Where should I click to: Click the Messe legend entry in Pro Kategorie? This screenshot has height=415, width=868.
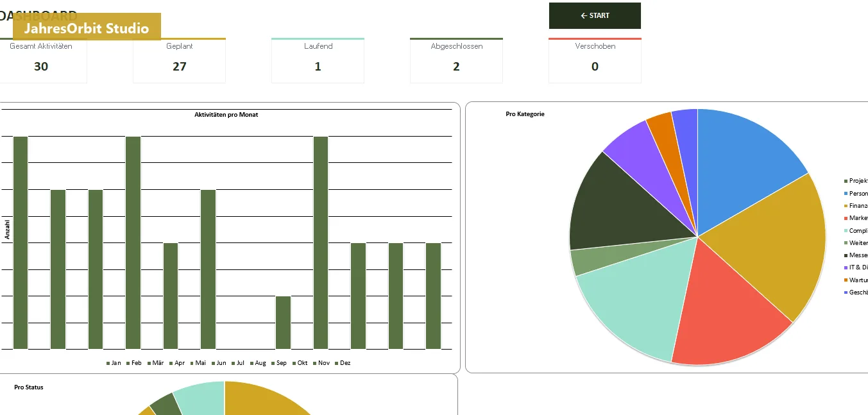(856, 255)
